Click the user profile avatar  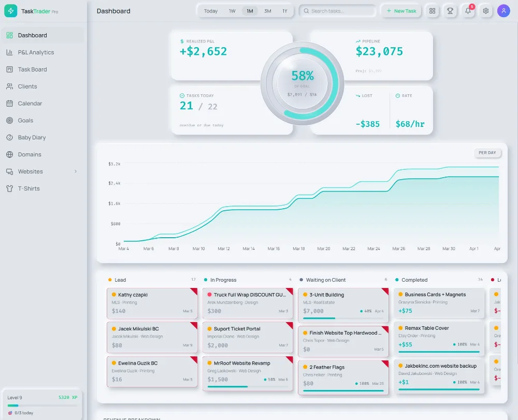coord(503,11)
